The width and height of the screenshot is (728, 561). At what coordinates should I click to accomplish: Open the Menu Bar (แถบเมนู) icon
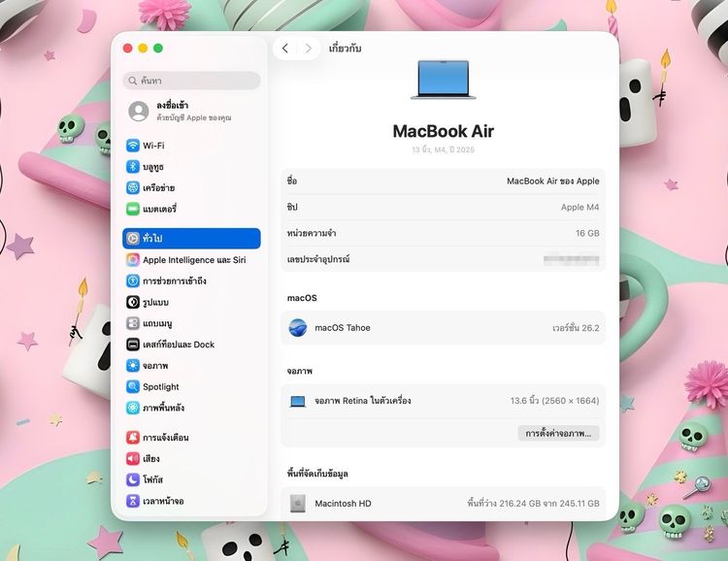click(133, 323)
